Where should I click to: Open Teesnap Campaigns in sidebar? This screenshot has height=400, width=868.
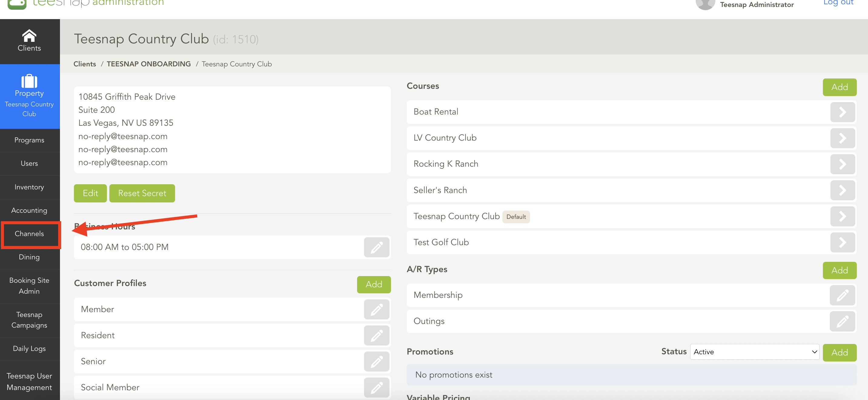29,320
